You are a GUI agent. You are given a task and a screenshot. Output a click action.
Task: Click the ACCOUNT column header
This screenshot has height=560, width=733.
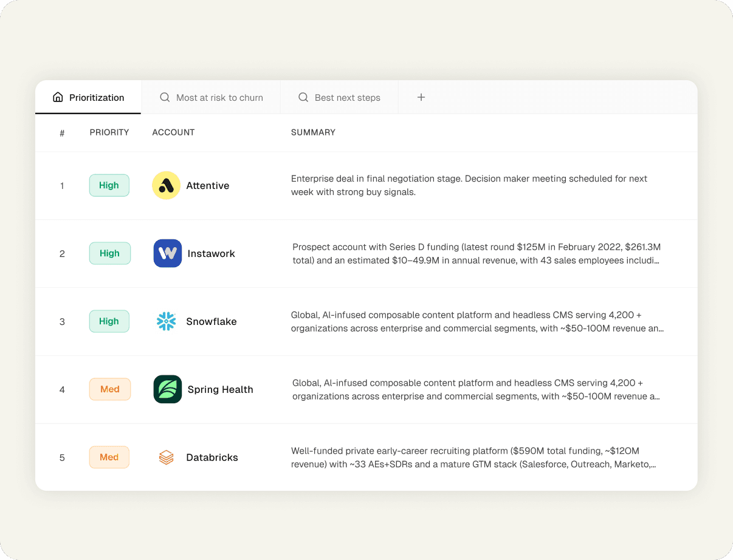click(173, 132)
